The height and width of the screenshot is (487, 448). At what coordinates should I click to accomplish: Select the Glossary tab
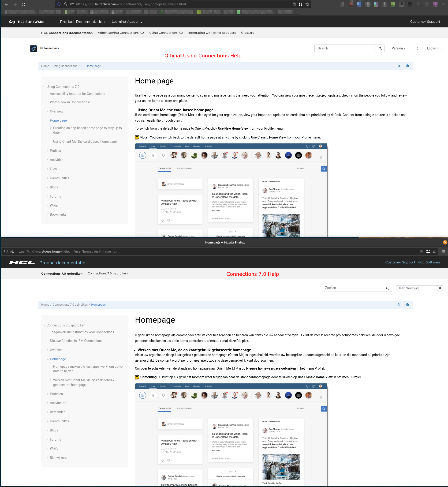pos(247,33)
